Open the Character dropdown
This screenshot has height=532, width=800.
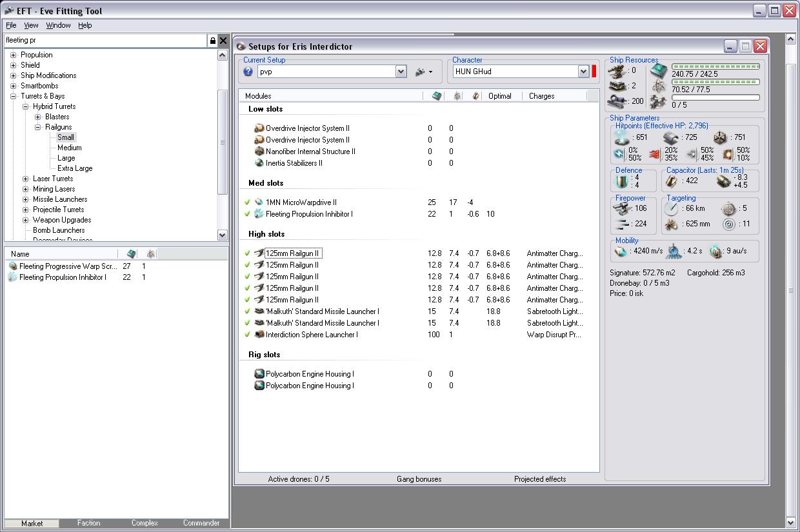(x=583, y=72)
